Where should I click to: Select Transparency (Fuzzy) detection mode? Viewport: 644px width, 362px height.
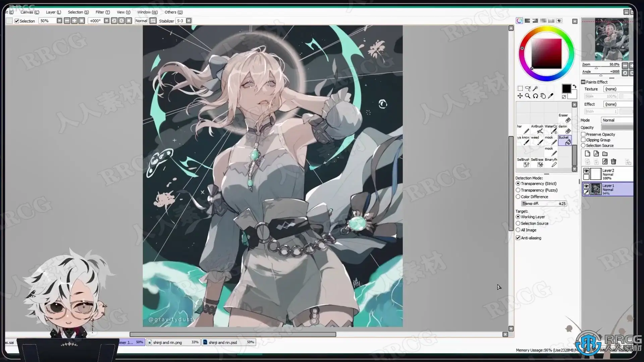[518, 190]
